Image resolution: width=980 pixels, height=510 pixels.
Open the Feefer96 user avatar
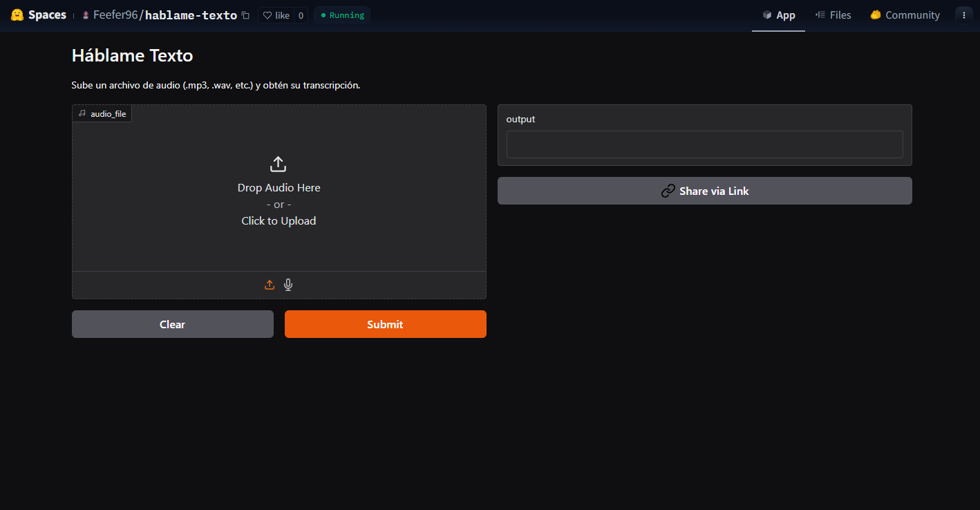click(86, 15)
